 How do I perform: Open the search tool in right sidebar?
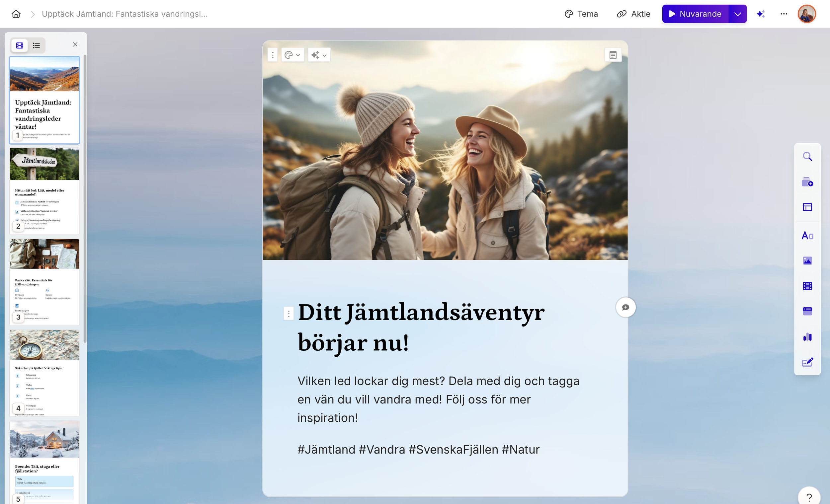(x=807, y=157)
